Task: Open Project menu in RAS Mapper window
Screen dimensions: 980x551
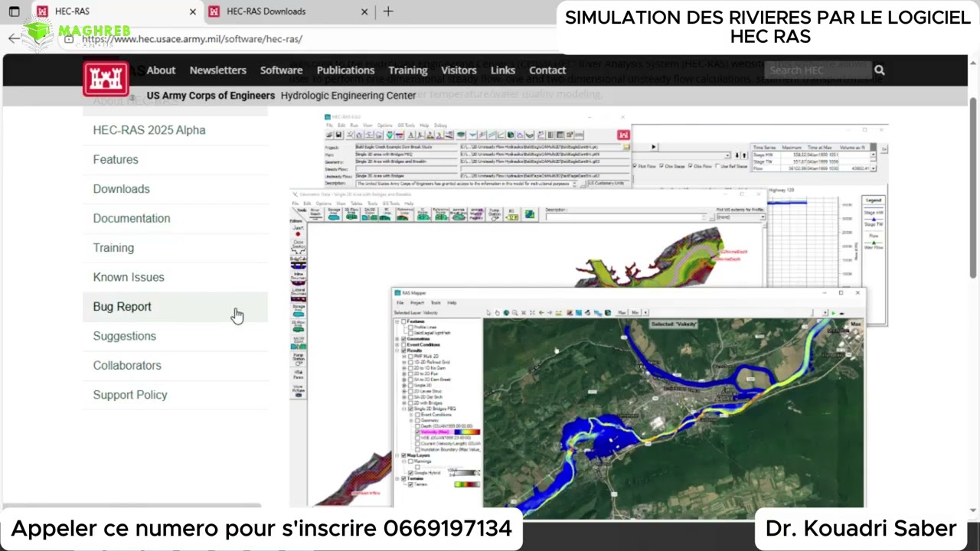Action: 417,303
